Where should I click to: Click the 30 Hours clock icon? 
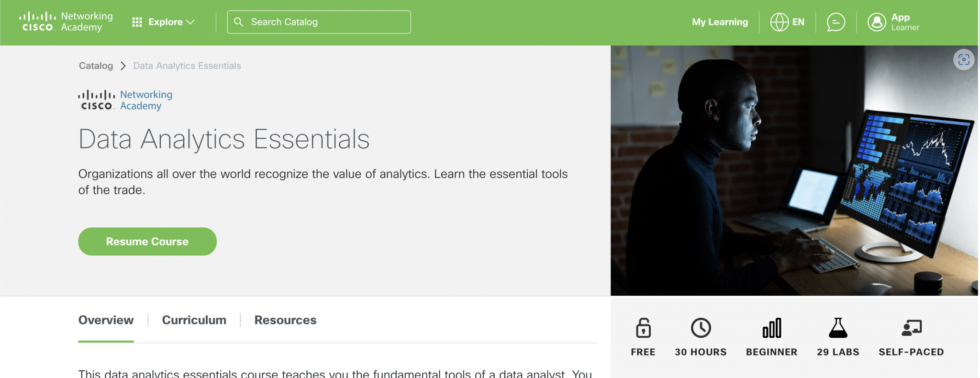701,328
